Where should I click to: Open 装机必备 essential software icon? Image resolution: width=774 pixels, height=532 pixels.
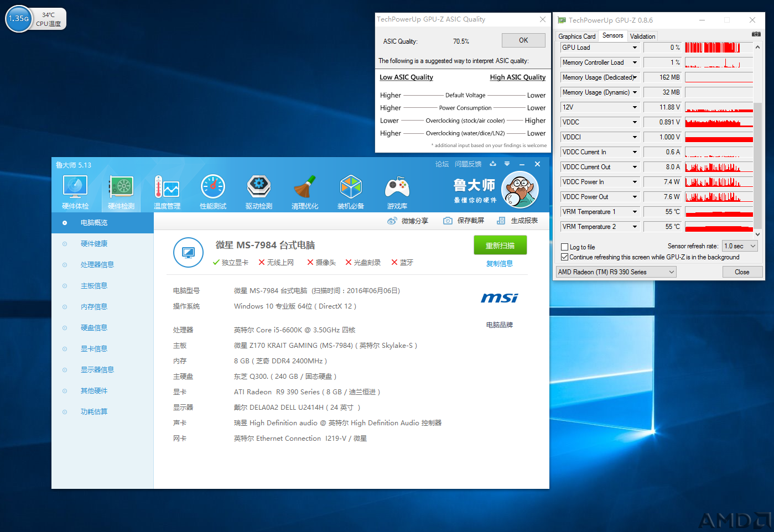[x=351, y=187]
